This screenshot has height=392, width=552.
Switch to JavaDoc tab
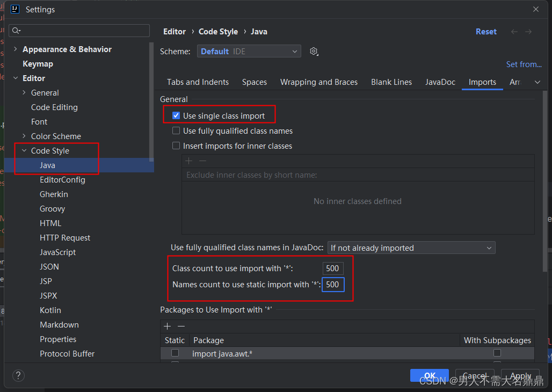coord(440,82)
